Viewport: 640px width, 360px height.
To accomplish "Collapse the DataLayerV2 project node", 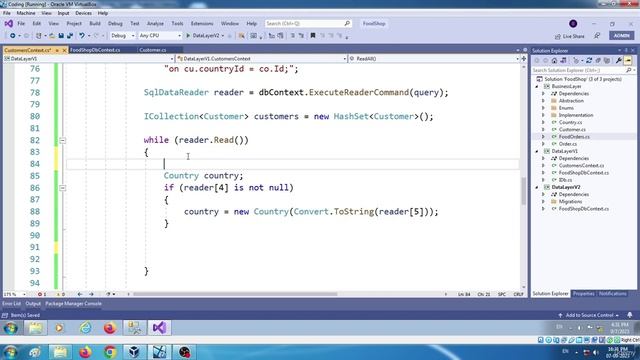I will (x=537, y=187).
